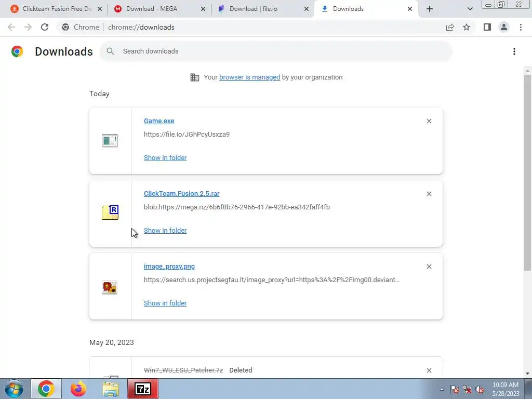The height and width of the screenshot is (399, 532).
Task: Expand the tab search dropdown arrow
Action: [470, 9]
